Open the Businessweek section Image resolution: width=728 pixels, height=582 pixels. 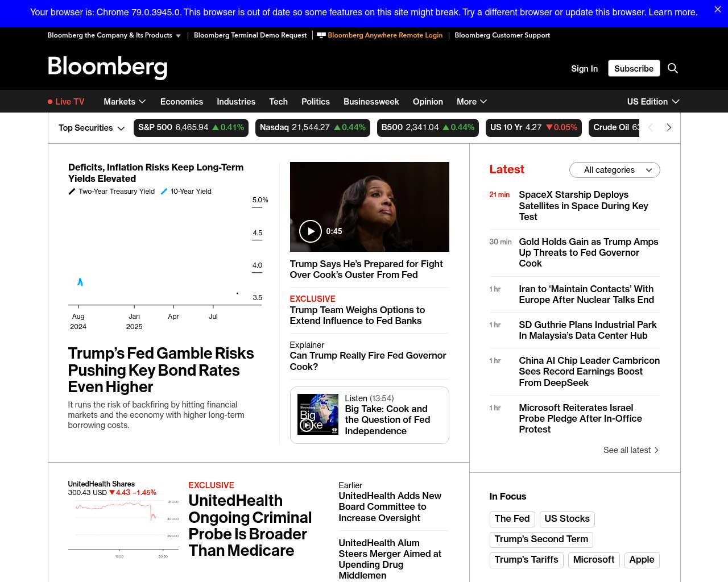coord(371,102)
